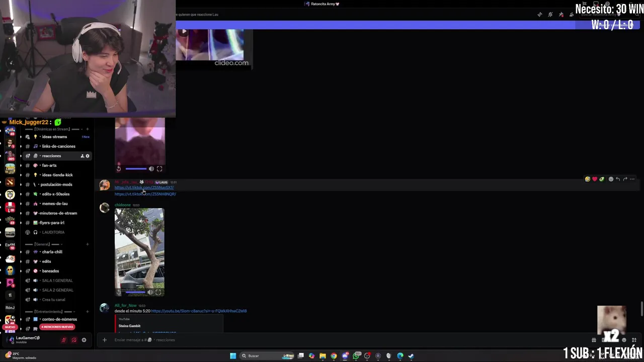Open threads icon in channel header
Image resolution: width=644 pixels, height=362 pixels.
[x=540, y=15]
